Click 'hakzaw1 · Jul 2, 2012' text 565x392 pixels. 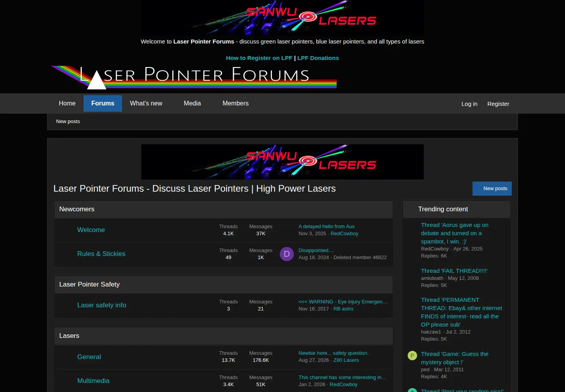[x=446, y=332]
